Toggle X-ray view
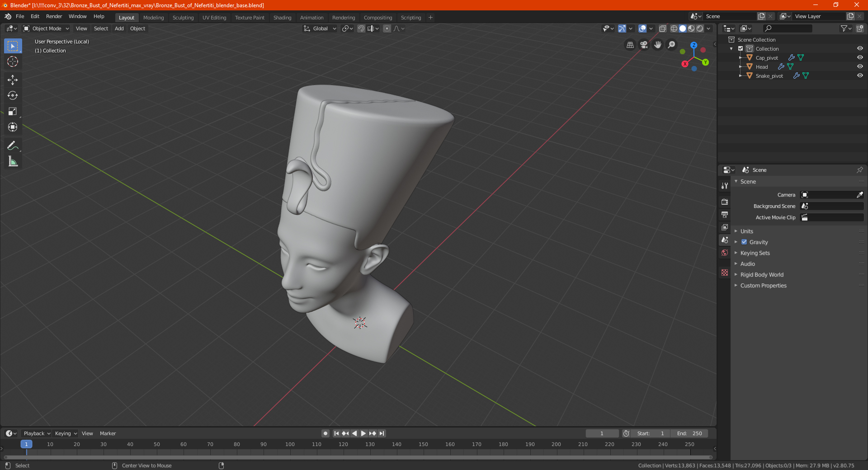Image resolution: width=868 pixels, height=470 pixels. [662, 28]
